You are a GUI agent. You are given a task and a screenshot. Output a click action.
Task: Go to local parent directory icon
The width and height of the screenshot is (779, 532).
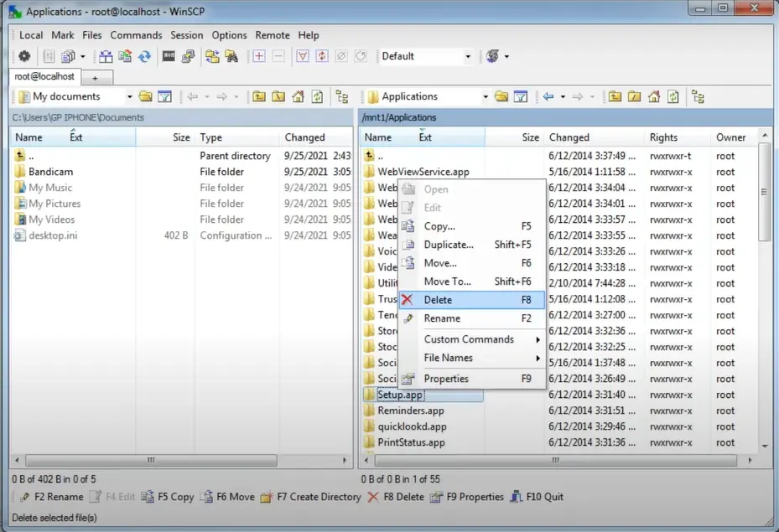(x=259, y=96)
